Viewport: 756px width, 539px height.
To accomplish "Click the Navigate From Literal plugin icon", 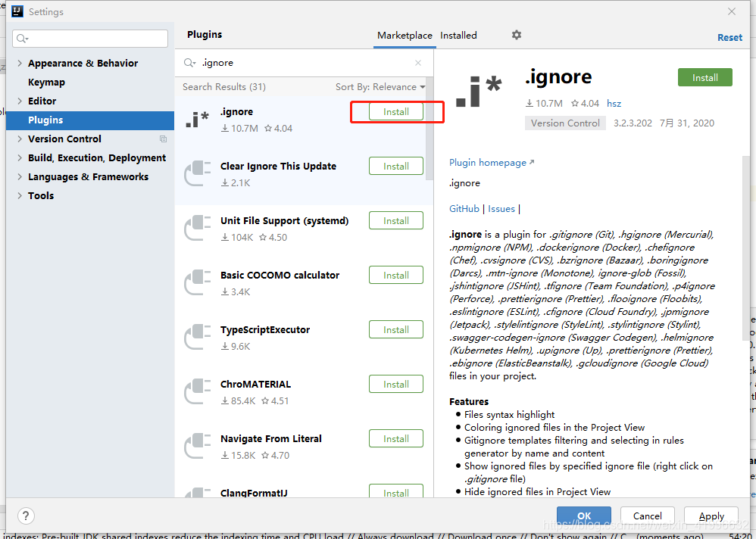I will point(198,446).
